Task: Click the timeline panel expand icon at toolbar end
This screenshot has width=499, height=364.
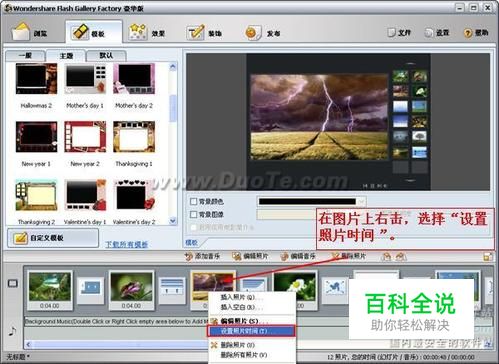Action: click(x=488, y=257)
